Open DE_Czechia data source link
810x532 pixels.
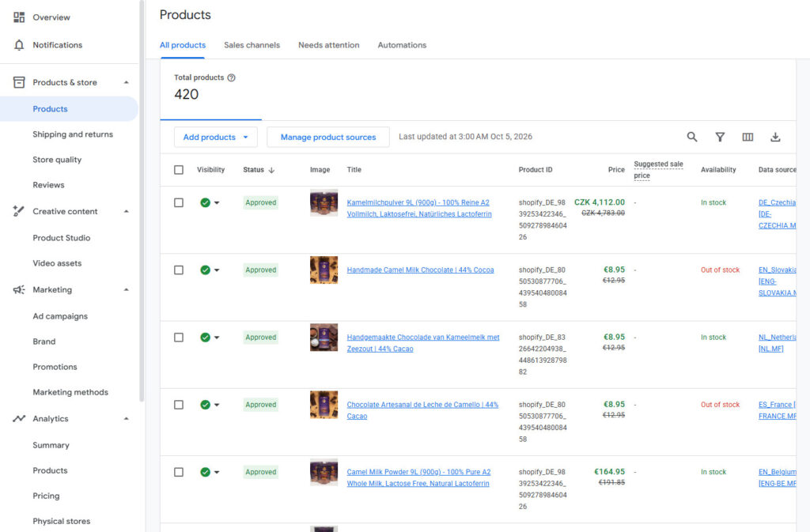click(777, 214)
